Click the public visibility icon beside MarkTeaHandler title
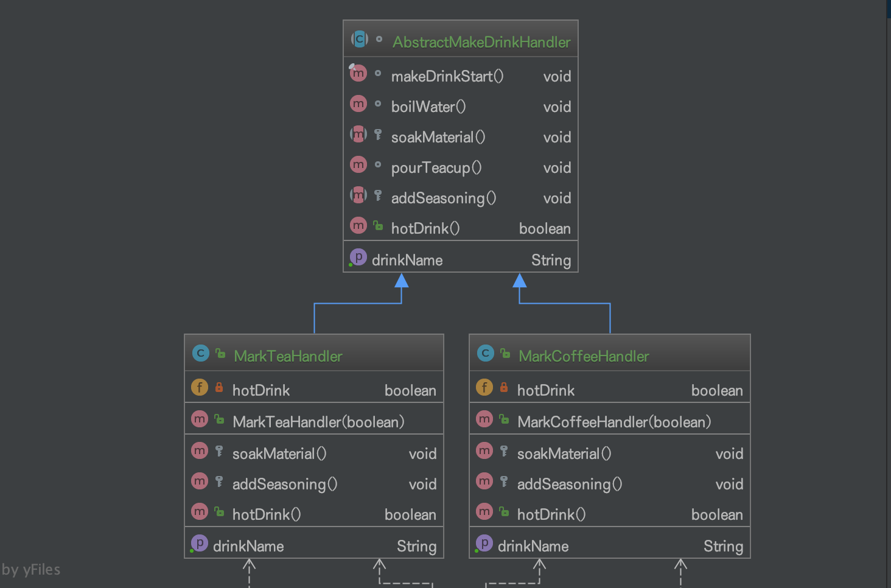This screenshot has height=588, width=891. [x=220, y=354]
